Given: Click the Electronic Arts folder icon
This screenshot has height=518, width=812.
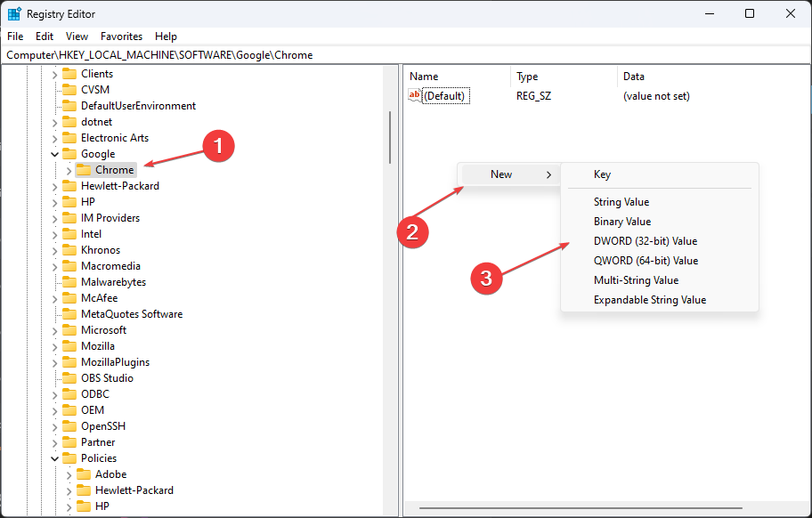Looking at the screenshot, I should 69,138.
